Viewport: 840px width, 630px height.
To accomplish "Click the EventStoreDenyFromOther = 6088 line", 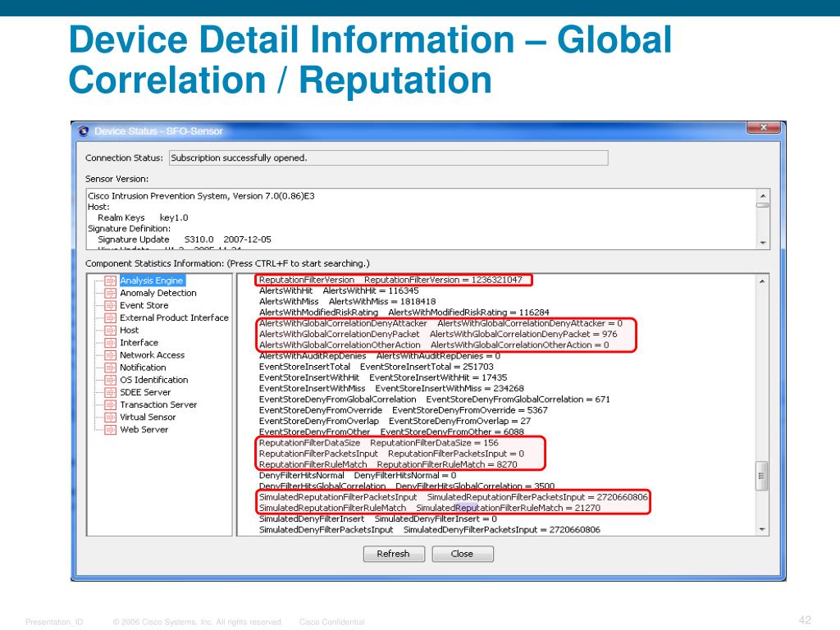I will click(391, 431).
